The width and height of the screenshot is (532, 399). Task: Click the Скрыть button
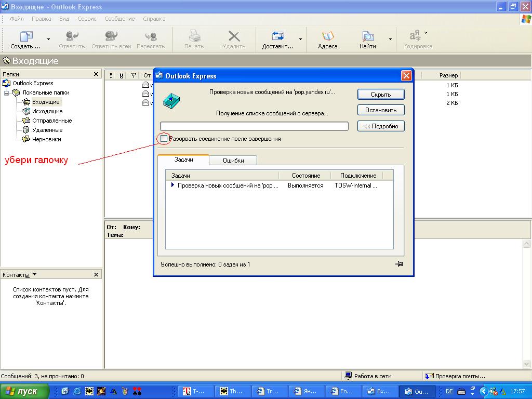click(380, 94)
